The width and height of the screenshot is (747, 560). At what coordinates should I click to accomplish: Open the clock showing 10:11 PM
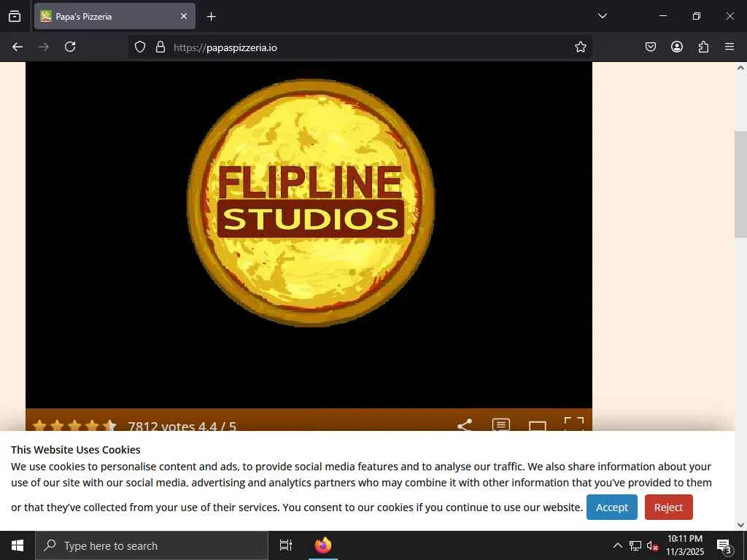684,545
